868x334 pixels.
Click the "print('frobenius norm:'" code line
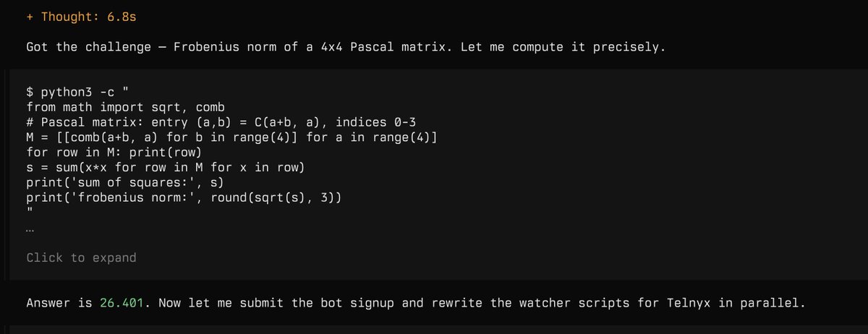coord(183,198)
